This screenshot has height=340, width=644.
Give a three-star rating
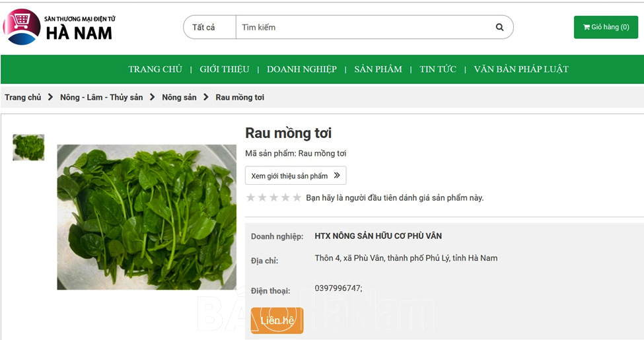coord(274,197)
